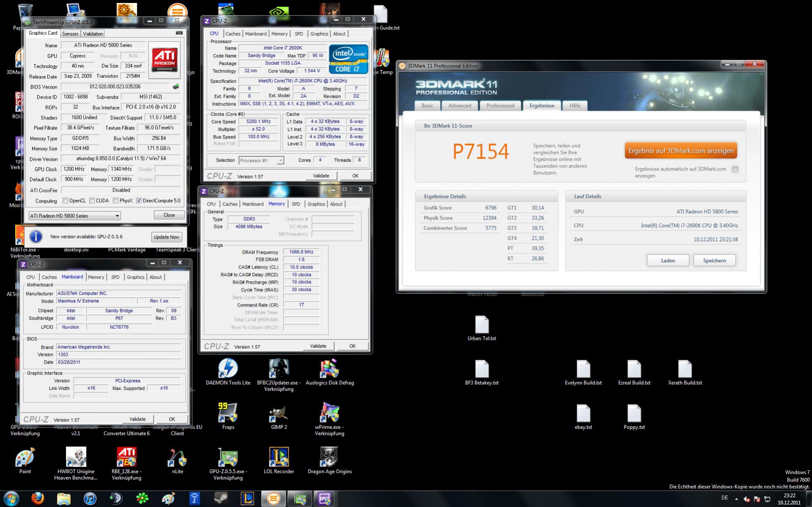Select the HWBOT Unigine Heaven Benchmark icon

click(x=76, y=457)
